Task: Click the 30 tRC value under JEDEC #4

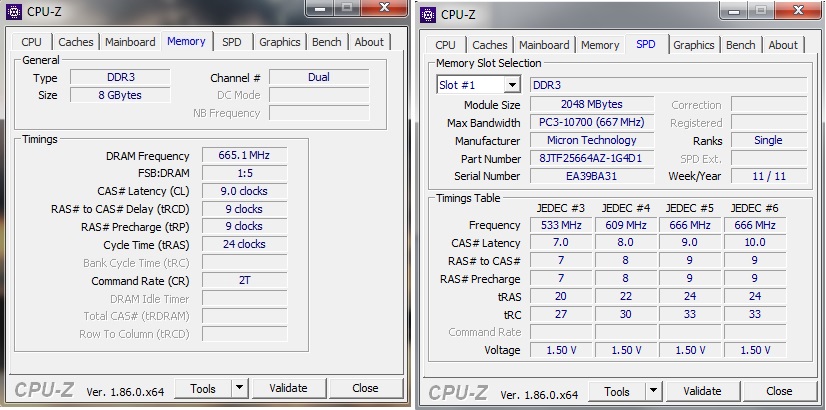Action: [626, 314]
